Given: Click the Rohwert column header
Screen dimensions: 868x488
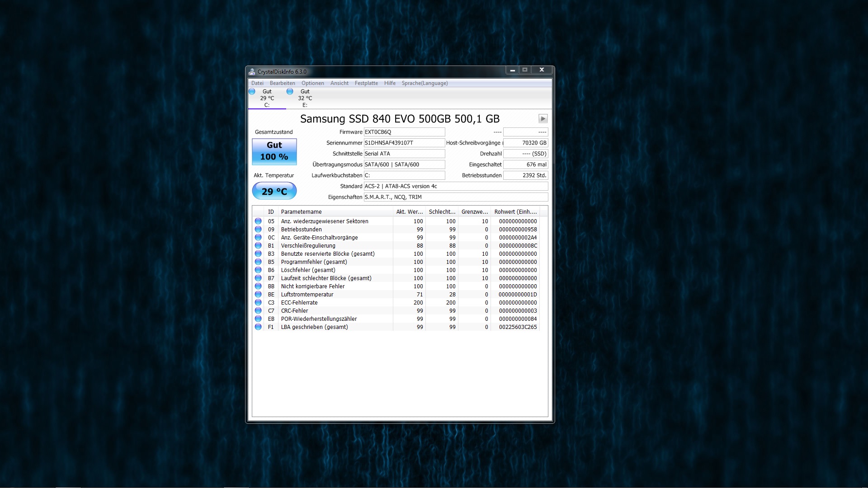Looking at the screenshot, I should pos(515,211).
